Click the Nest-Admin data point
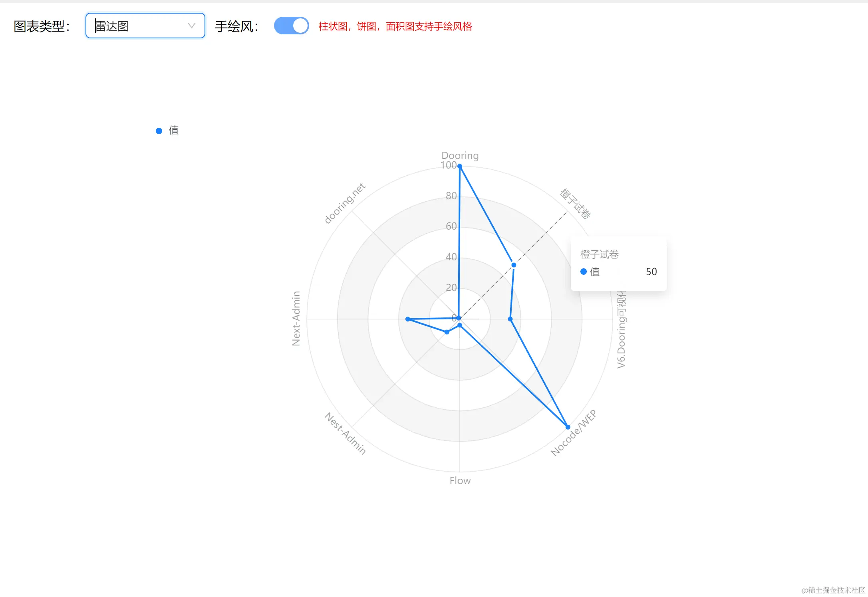Viewport: 868px width, 597px height. tap(447, 332)
